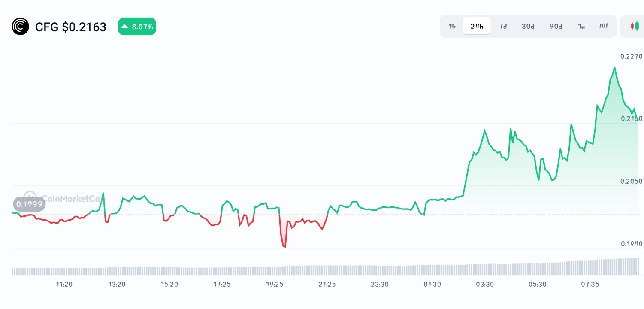The image size is (644, 309).
Task: Click the 0.1999 opening price label
Action: pyautogui.click(x=29, y=204)
